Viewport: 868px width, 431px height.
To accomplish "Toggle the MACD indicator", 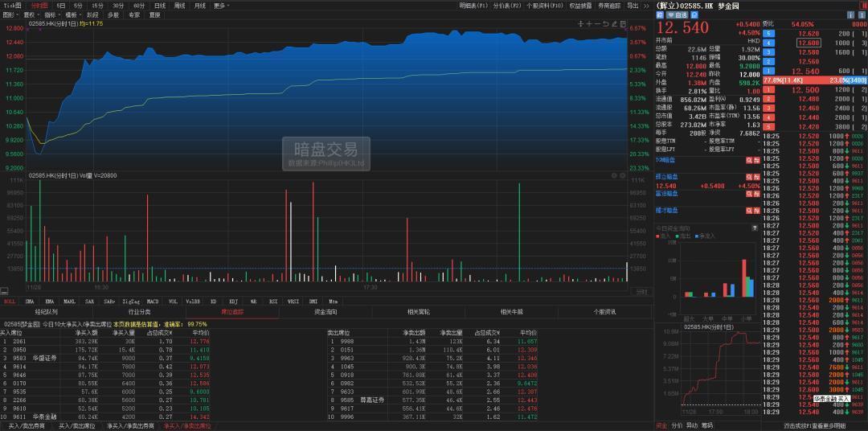I will coord(152,301).
